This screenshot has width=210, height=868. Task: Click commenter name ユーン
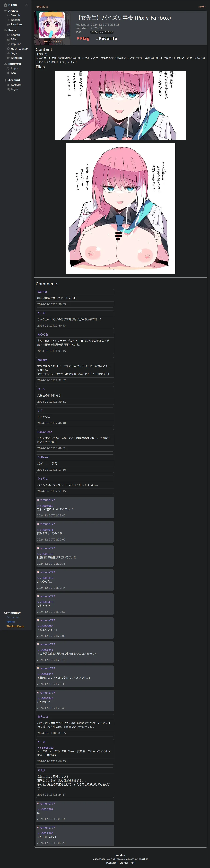click(x=42, y=389)
